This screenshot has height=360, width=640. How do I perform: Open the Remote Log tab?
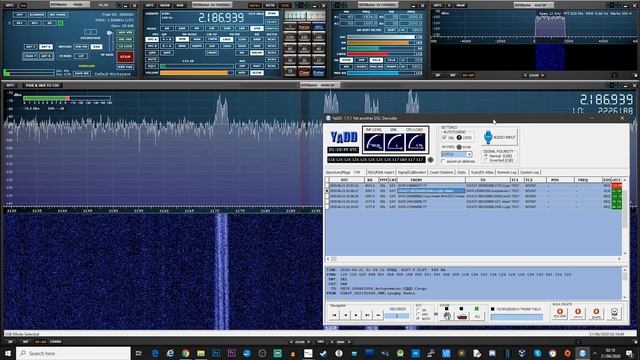pos(507,173)
